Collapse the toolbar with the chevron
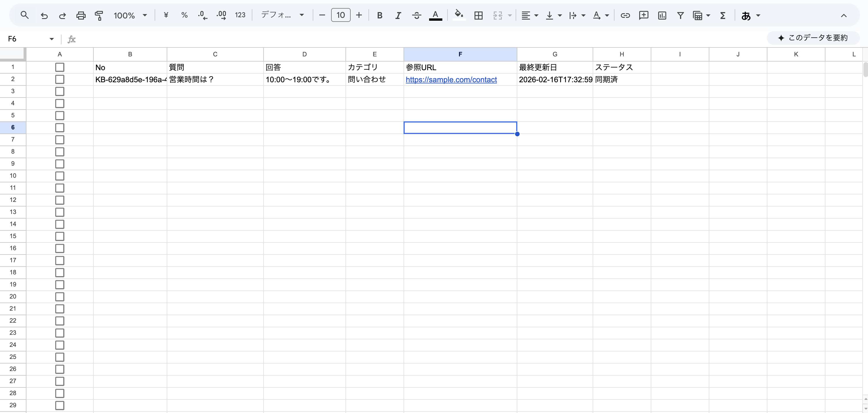Screen dimensions: 868x413 tap(844, 15)
